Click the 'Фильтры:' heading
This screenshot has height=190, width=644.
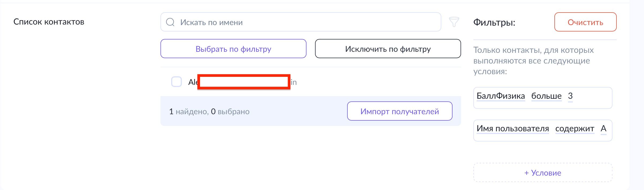coord(494,22)
